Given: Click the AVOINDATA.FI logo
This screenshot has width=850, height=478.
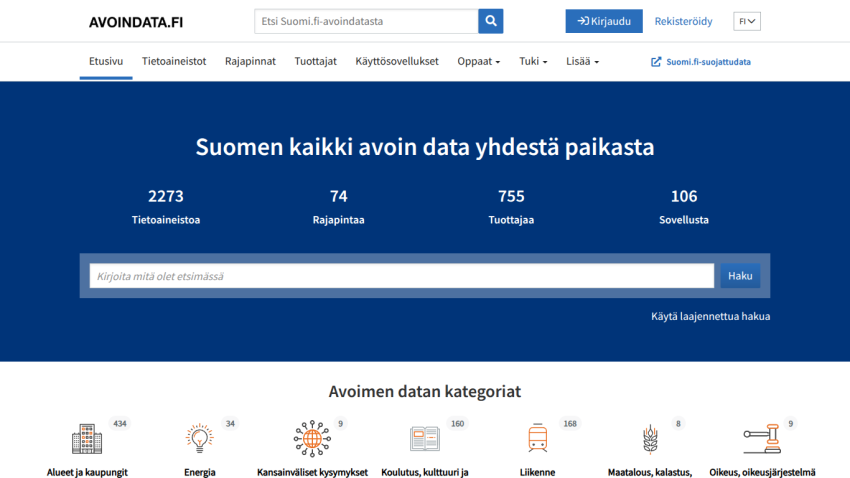Looking at the screenshot, I should point(136,22).
